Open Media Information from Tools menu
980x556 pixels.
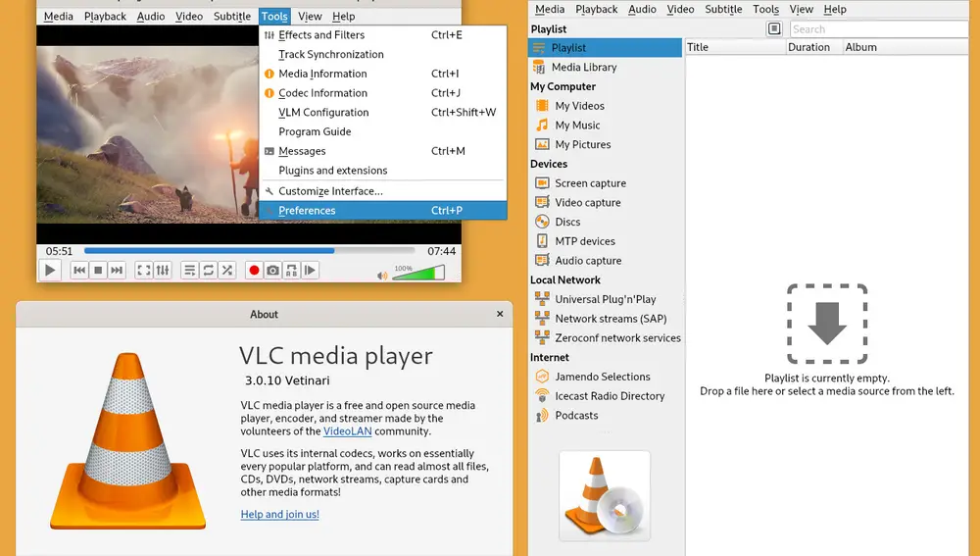tap(382, 74)
